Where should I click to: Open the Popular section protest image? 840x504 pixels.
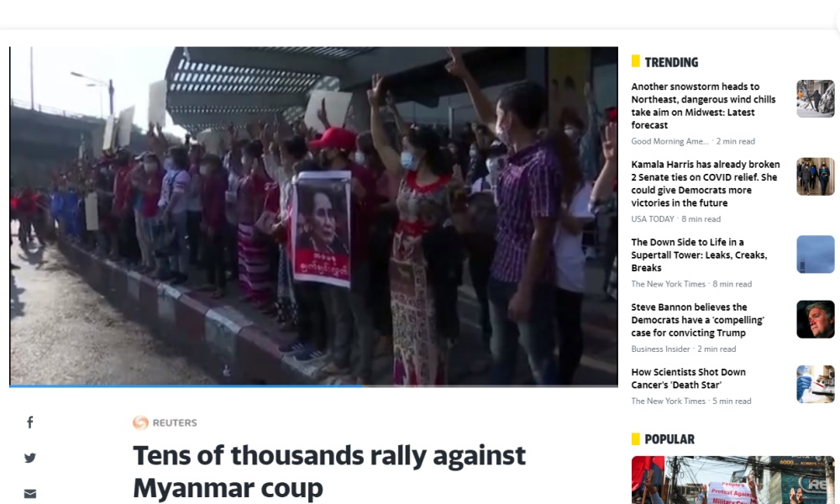pos(732,480)
